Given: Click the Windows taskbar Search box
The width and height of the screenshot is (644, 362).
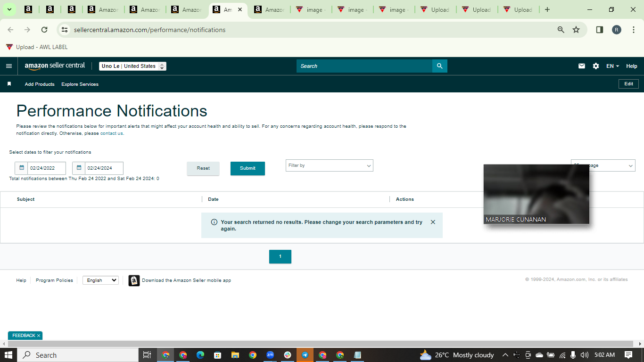Looking at the screenshot, I should click(78, 355).
